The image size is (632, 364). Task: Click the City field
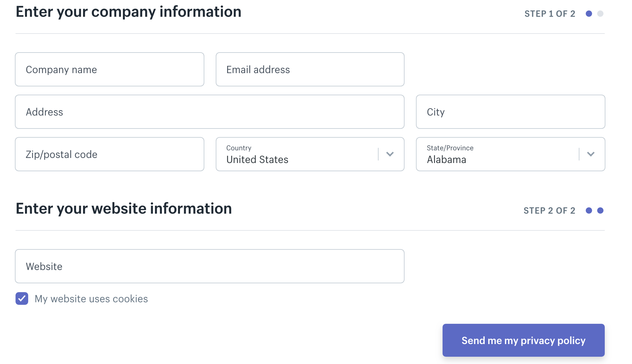click(510, 112)
